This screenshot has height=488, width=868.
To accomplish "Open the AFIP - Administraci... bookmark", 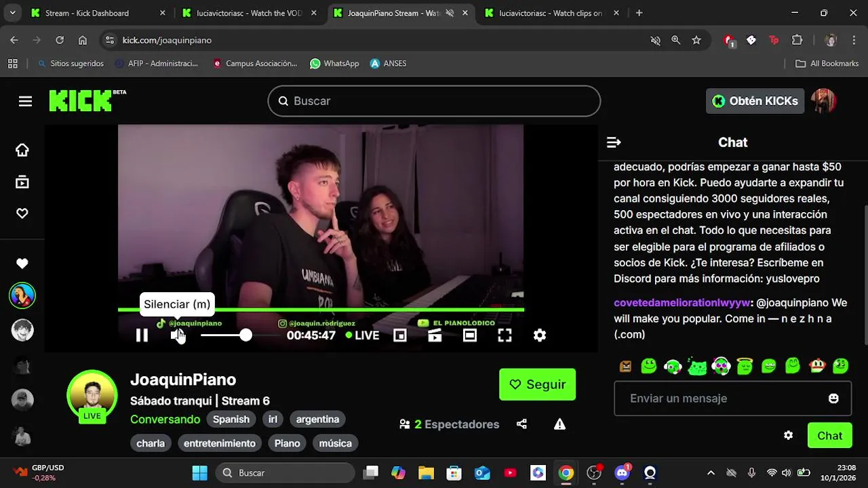I will [157, 63].
